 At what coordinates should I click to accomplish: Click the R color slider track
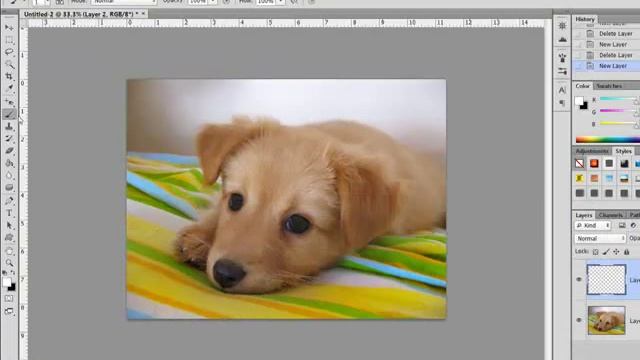click(618, 99)
